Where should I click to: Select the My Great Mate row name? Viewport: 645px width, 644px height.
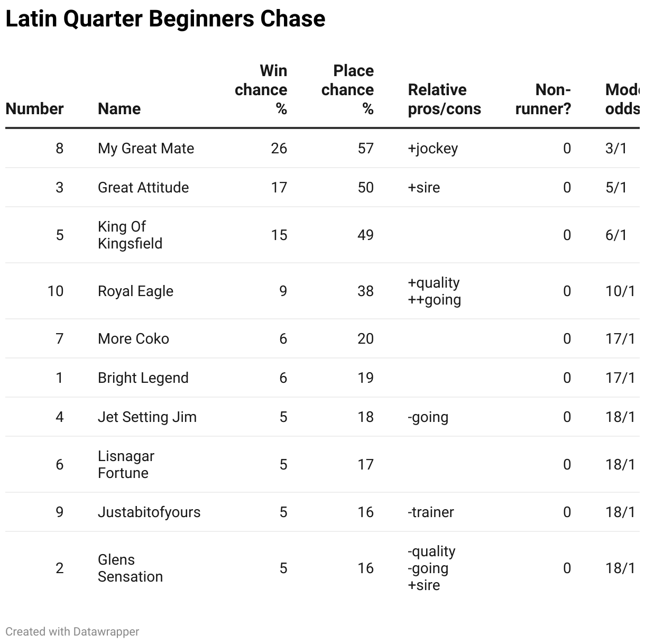(x=146, y=148)
